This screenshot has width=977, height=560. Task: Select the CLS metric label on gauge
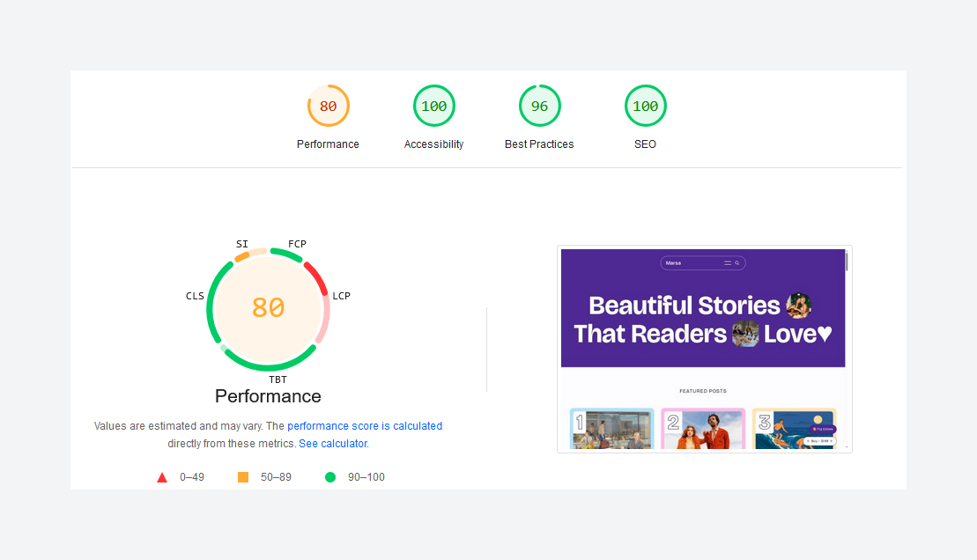point(195,296)
